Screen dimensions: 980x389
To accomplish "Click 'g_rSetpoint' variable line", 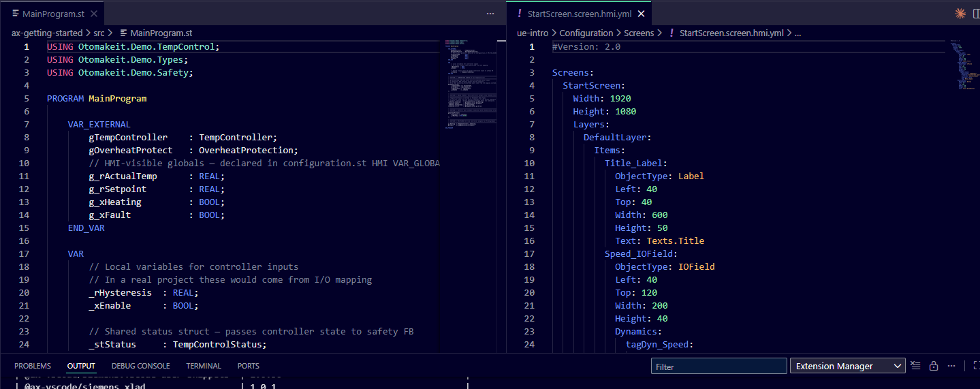I will coord(157,189).
